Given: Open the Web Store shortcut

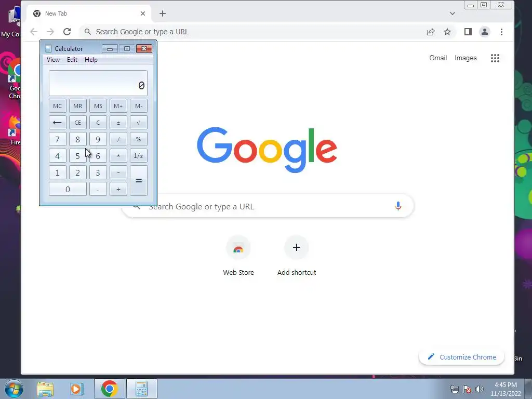Looking at the screenshot, I should (238, 256).
